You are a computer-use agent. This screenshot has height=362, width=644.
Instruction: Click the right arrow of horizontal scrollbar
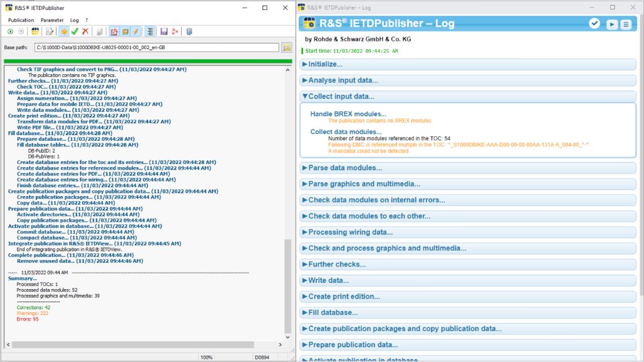[x=280, y=345]
